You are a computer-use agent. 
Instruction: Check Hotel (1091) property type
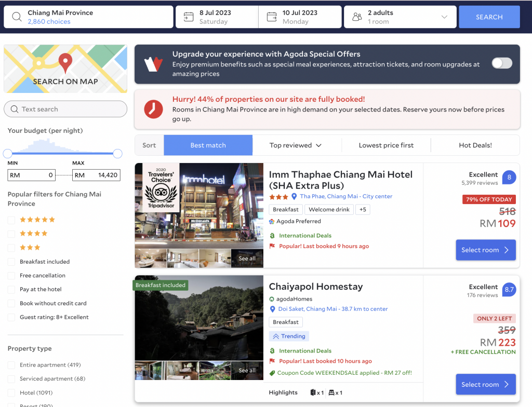click(11, 393)
